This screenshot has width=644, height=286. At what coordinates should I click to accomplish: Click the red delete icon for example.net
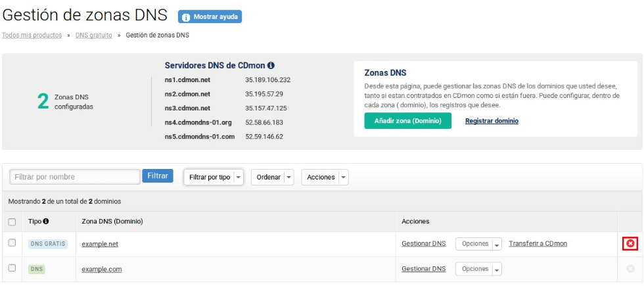(630, 244)
